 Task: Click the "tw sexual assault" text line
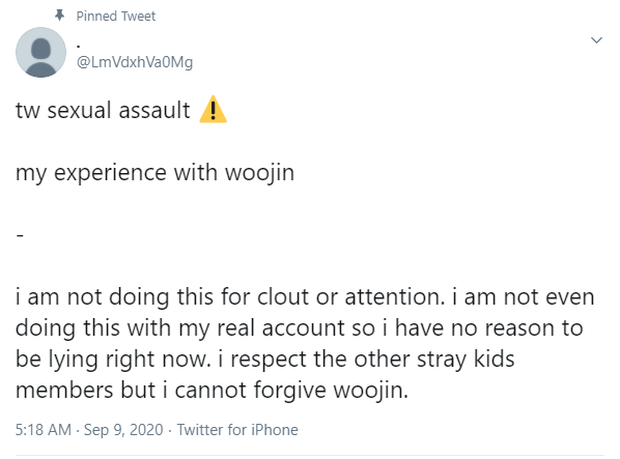(103, 110)
